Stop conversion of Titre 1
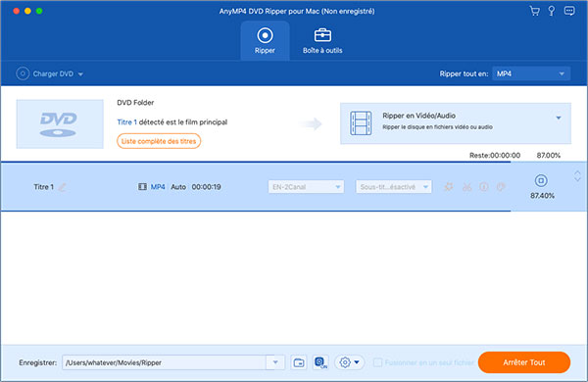Viewport: 588px width, 382px height. click(x=541, y=180)
